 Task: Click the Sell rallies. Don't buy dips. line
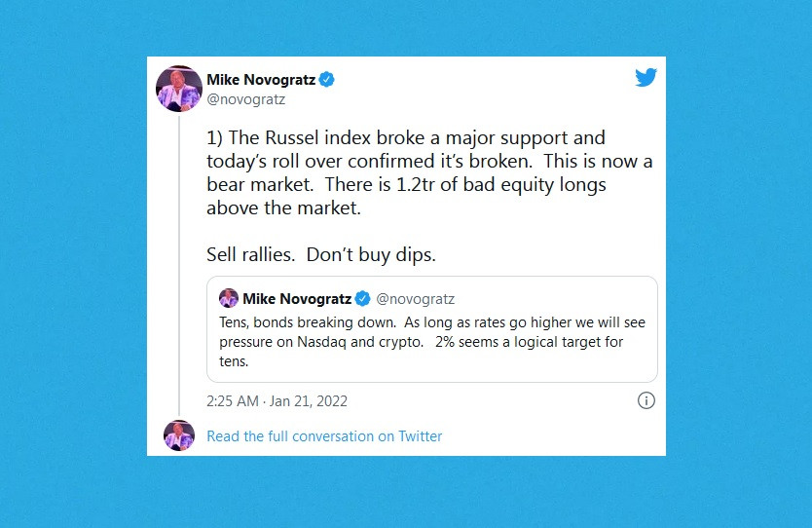pyautogui.click(x=321, y=255)
